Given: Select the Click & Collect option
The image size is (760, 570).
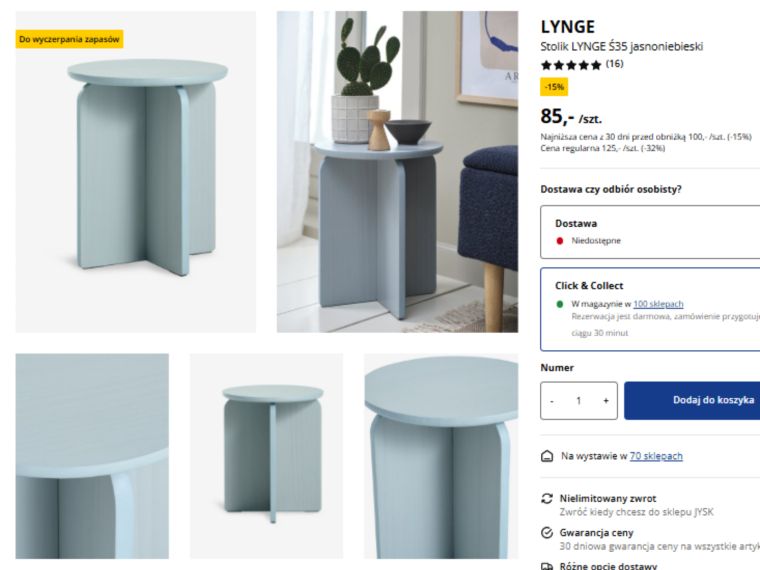Looking at the screenshot, I should coord(650,309).
